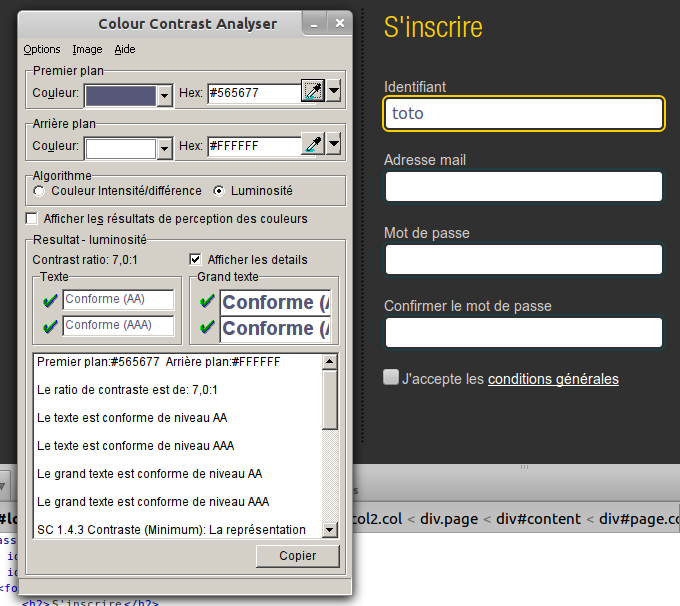Click div#content in breadcrumb bar
The height and width of the screenshot is (606, 680).
538,519
